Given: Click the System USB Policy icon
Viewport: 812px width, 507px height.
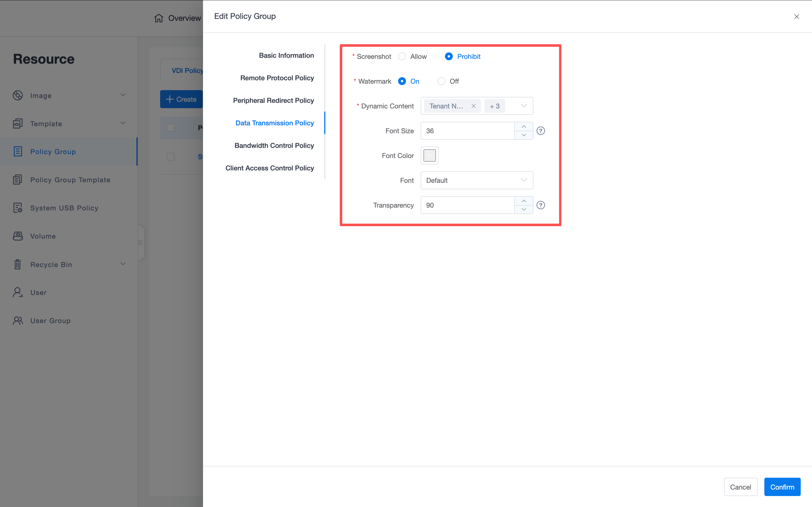Looking at the screenshot, I should [x=18, y=208].
